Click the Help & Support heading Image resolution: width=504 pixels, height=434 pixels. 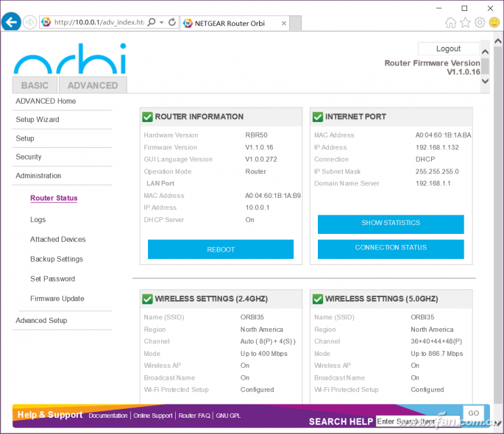pos(50,415)
